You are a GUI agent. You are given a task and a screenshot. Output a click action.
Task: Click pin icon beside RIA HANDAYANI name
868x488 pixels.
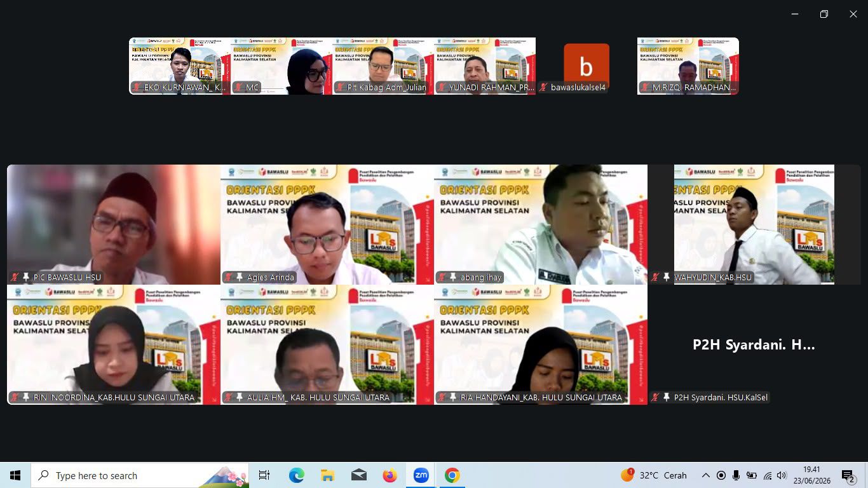tap(453, 398)
